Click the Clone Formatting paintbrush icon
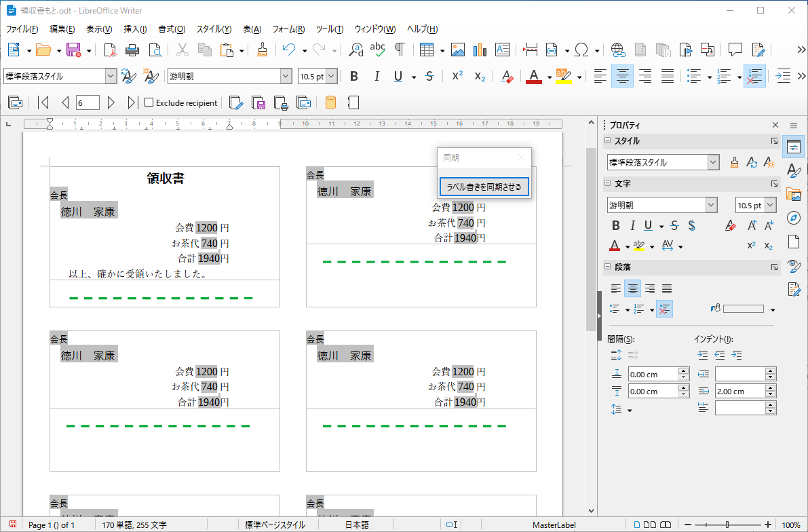The height and width of the screenshot is (532, 808). [263, 50]
